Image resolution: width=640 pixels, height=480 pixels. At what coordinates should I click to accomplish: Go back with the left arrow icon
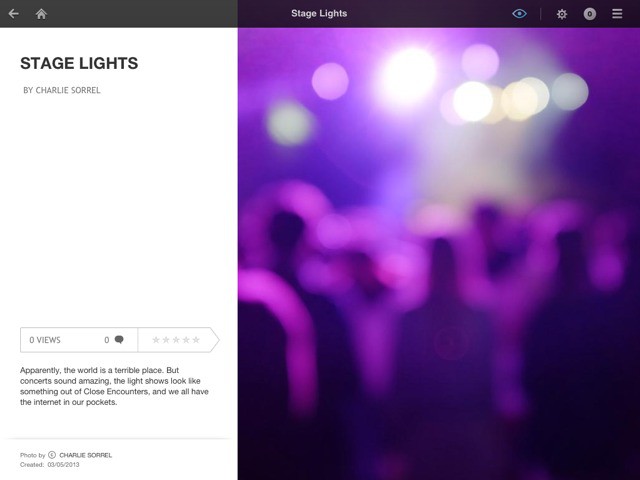tap(13, 14)
